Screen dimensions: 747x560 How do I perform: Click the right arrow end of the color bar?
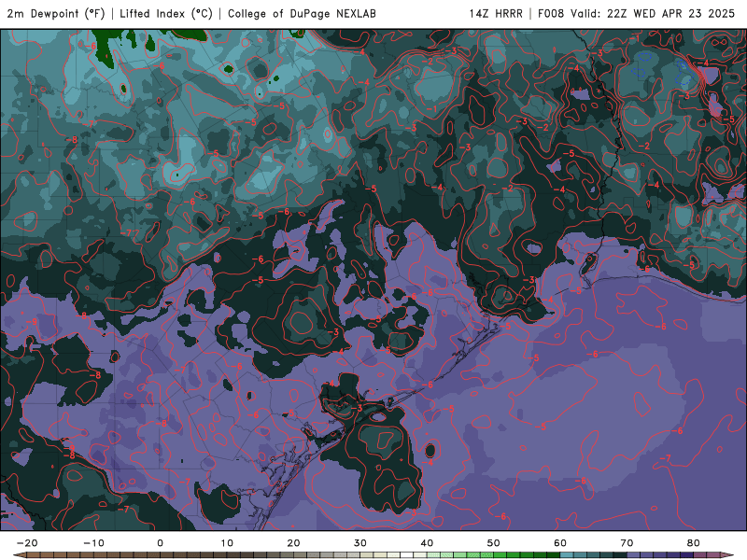(x=727, y=555)
